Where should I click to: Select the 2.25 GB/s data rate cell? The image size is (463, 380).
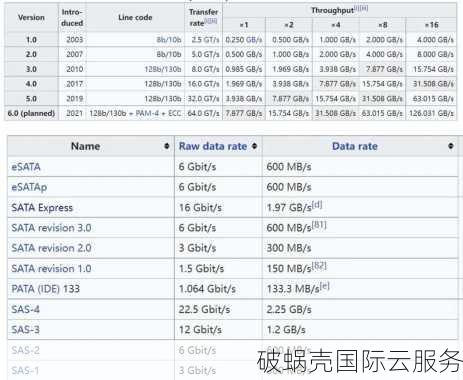[360, 309]
